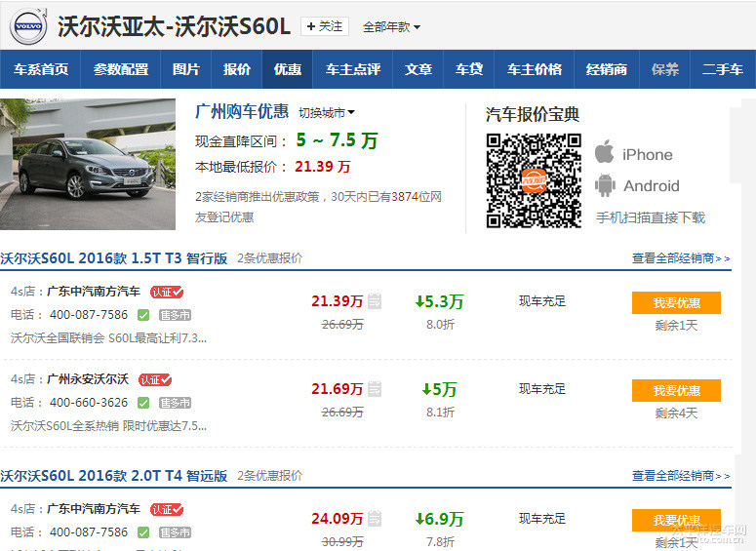Click the Android robot icon
Image resolution: width=756 pixels, height=551 pixels.
click(605, 185)
